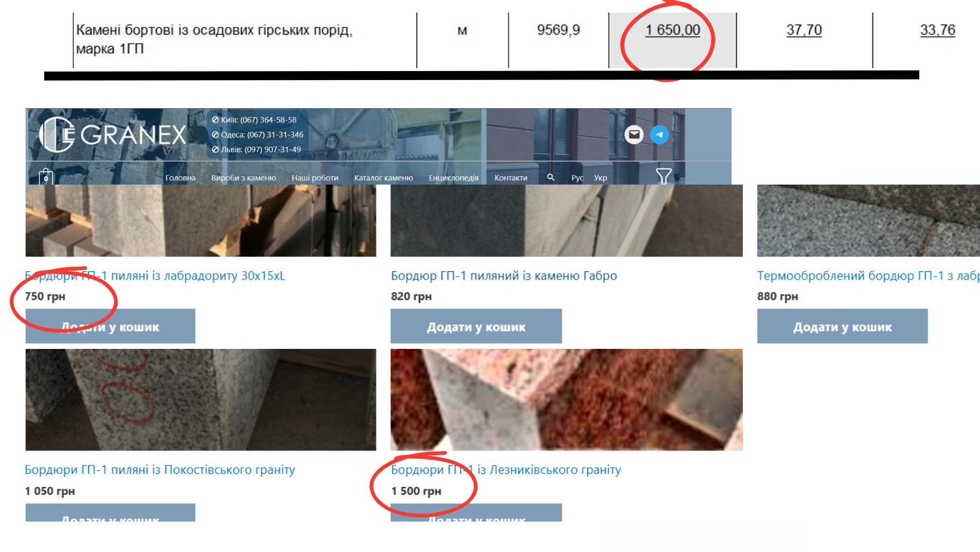This screenshot has height=552, width=980.
Task: Go to the Головна menu item
Action: click(180, 178)
